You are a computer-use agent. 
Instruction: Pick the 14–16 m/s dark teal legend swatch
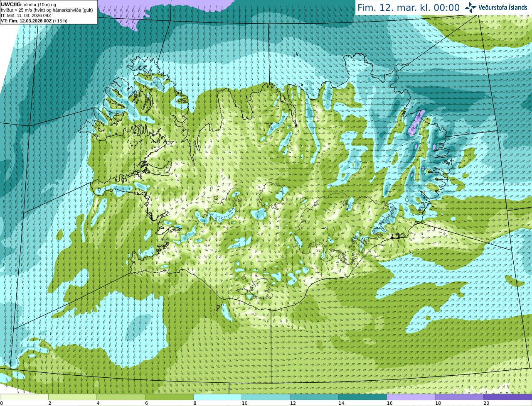point(362,397)
